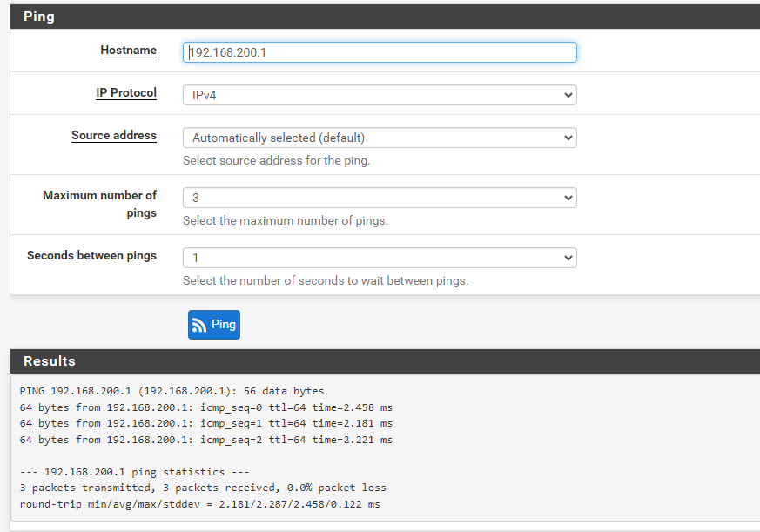The image size is (760, 532).
Task: Open the IP Protocol dropdown showing IPv4
Action: (x=380, y=95)
